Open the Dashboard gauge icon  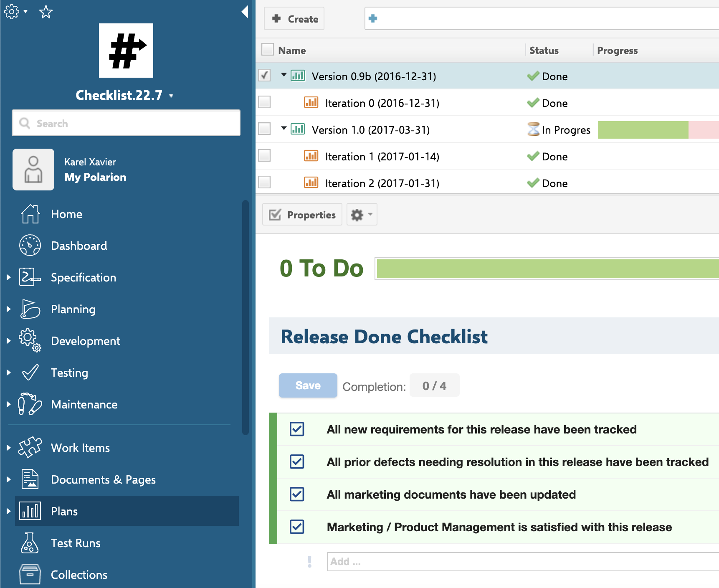click(x=30, y=246)
